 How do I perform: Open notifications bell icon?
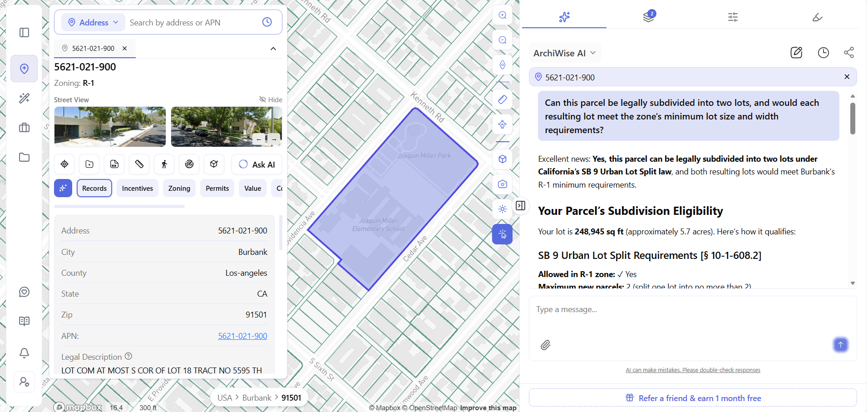24,353
